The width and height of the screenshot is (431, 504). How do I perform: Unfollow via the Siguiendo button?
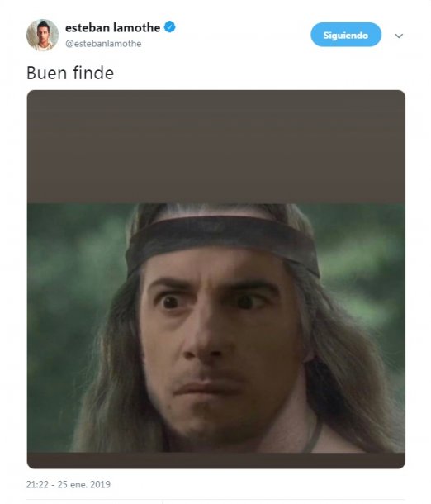coord(346,35)
